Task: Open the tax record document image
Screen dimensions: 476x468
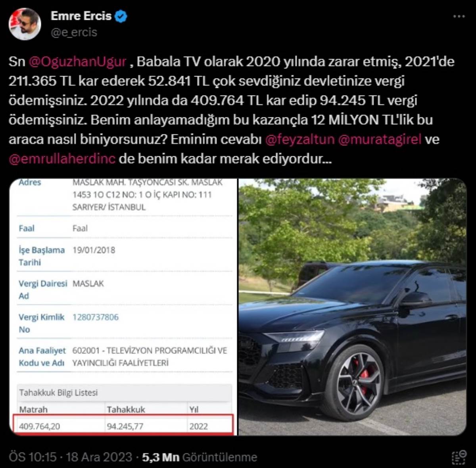Action: [123, 307]
